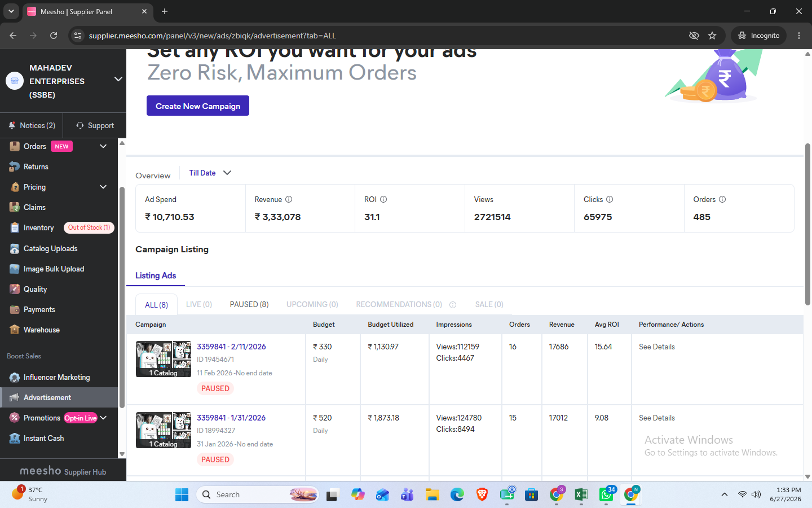
Task: Show hidden icons in system tray
Action: tap(725, 495)
